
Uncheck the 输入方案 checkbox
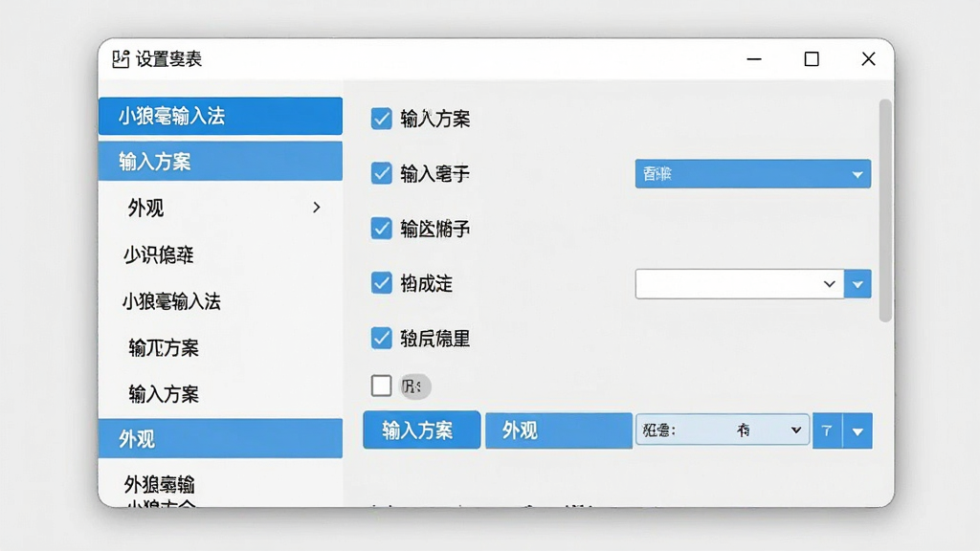tap(381, 118)
